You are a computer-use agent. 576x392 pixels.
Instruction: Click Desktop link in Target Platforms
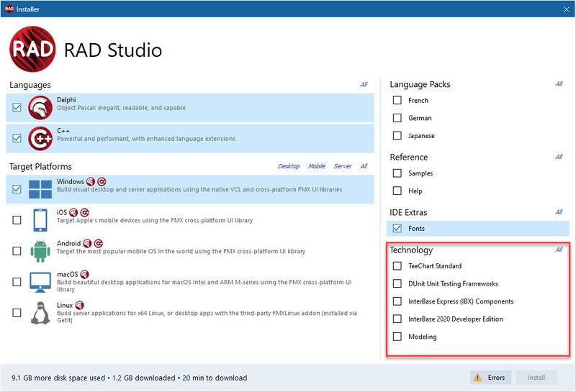[x=289, y=166]
